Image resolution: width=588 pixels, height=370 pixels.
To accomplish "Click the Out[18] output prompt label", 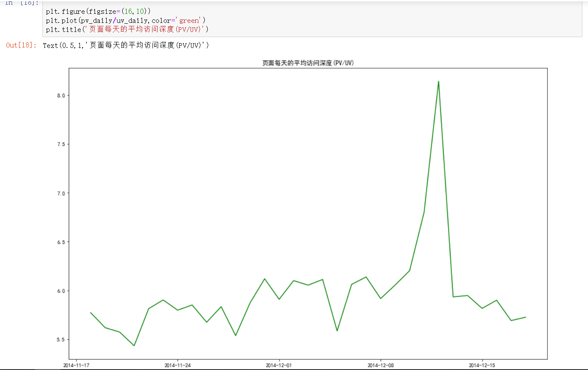I will pyautogui.click(x=21, y=45).
